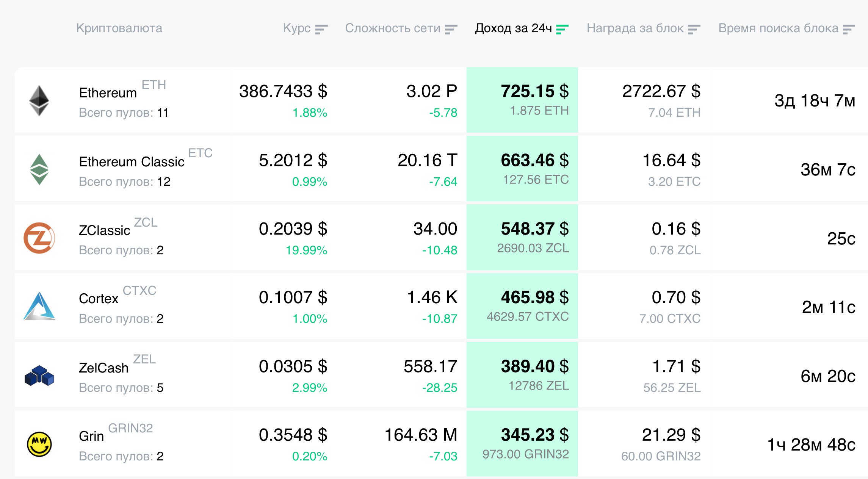
Task: Sort by Курс using sort icon
Action: click(321, 29)
